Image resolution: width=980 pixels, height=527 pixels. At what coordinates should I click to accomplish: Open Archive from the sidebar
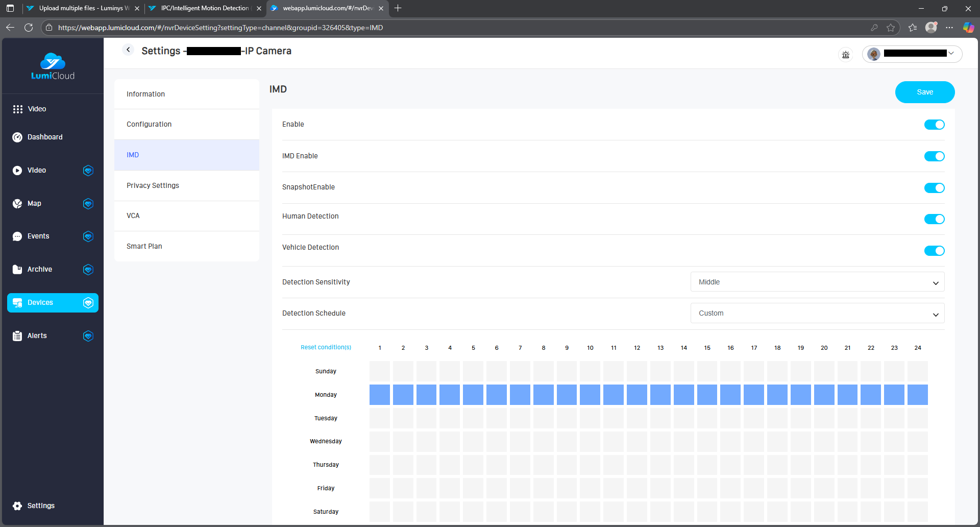coord(40,269)
